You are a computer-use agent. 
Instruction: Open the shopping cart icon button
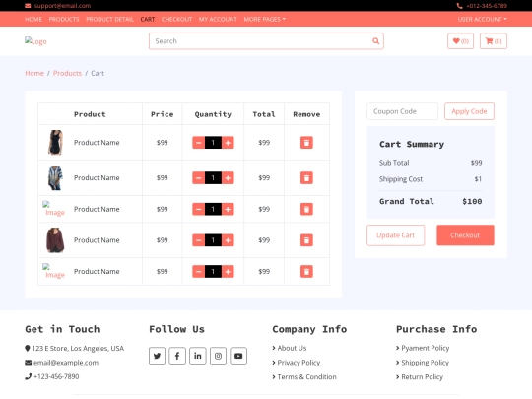coord(494,41)
